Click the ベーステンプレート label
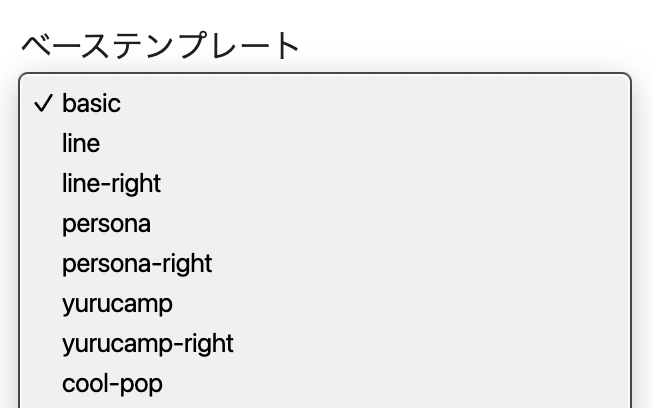652x408 pixels. click(160, 45)
